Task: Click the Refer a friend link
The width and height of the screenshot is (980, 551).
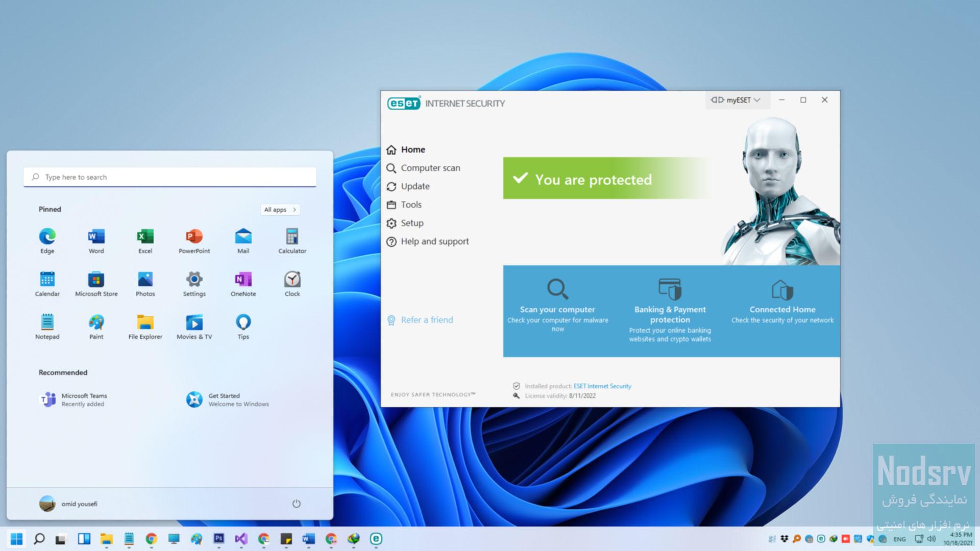Action: coord(420,320)
